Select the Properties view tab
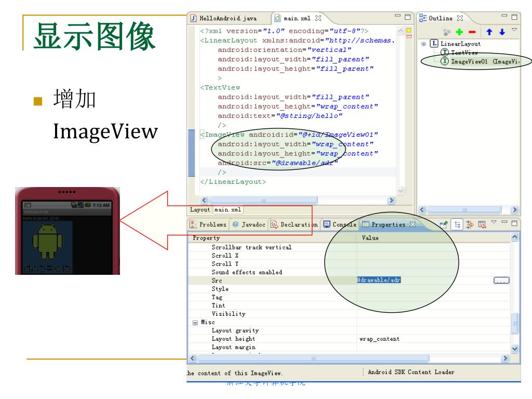532x399 pixels. tap(388, 224)
